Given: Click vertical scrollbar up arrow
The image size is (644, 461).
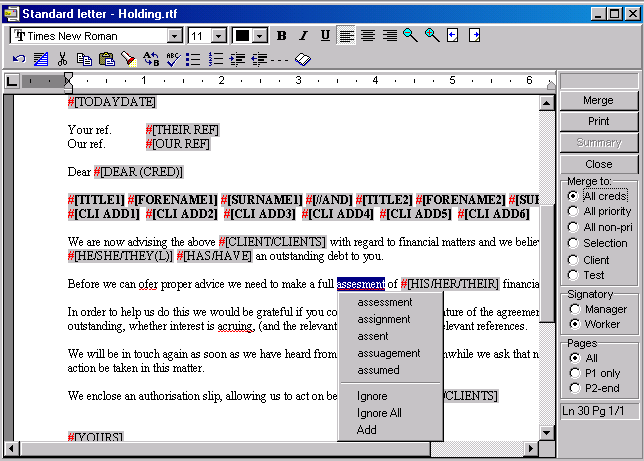Looking at the screenshot, I should point(546,103).
